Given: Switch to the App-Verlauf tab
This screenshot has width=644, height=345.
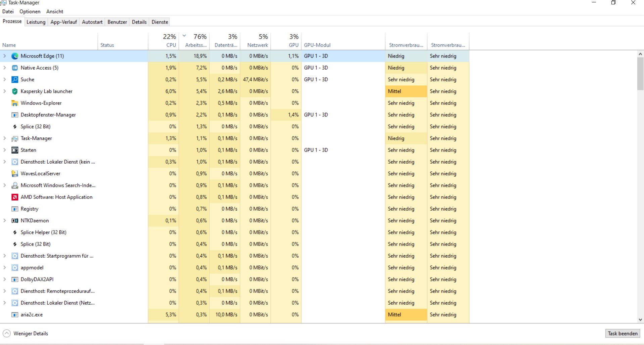Looking at the screenshot, I should tap(64, 22).
